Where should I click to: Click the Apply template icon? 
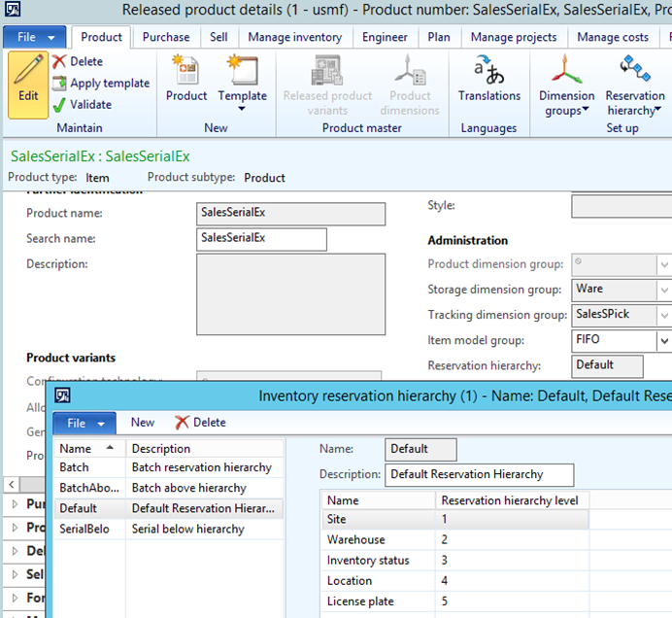[59, 84]
